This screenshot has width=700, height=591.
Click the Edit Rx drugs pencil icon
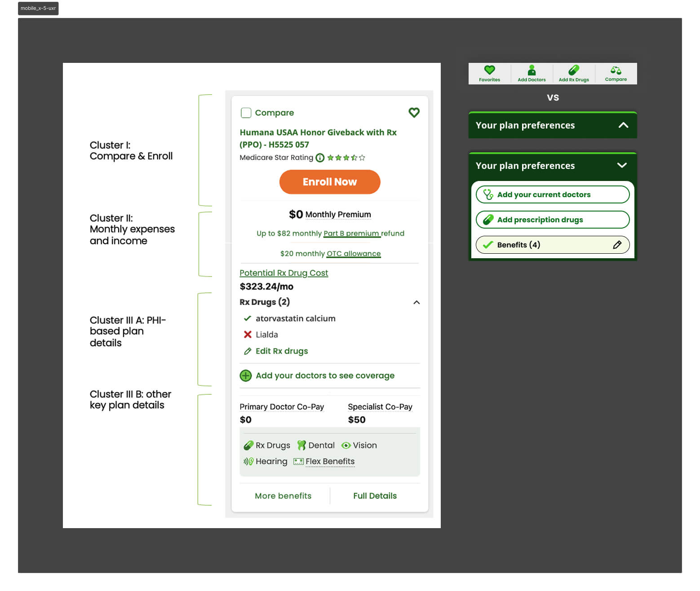248,351
